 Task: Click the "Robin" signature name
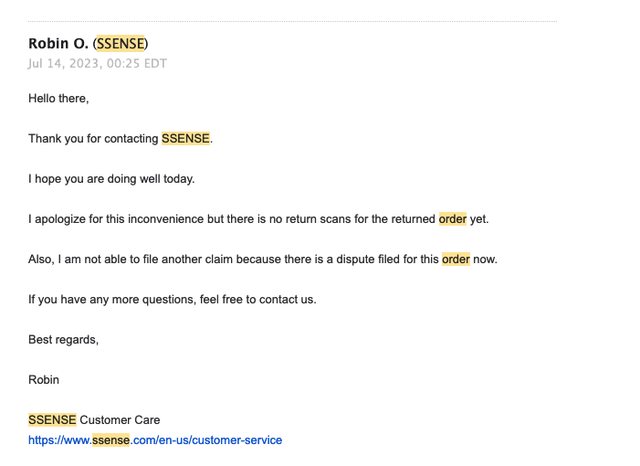click(44, 379)
